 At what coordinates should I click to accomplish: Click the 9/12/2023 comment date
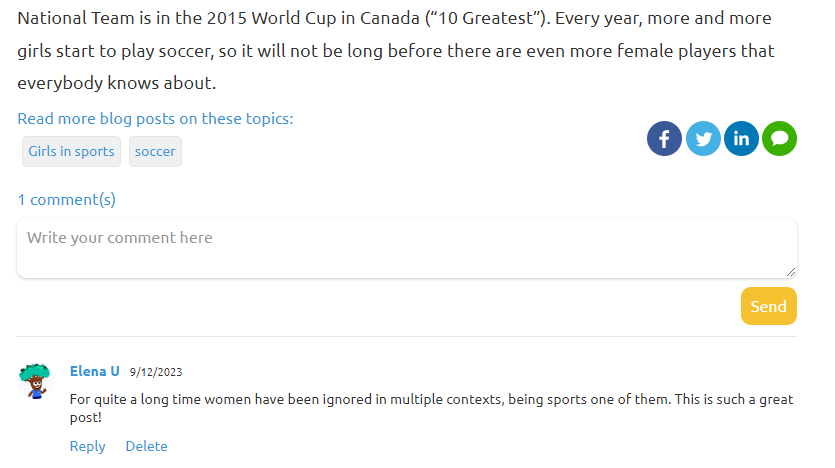pos(156,372)
